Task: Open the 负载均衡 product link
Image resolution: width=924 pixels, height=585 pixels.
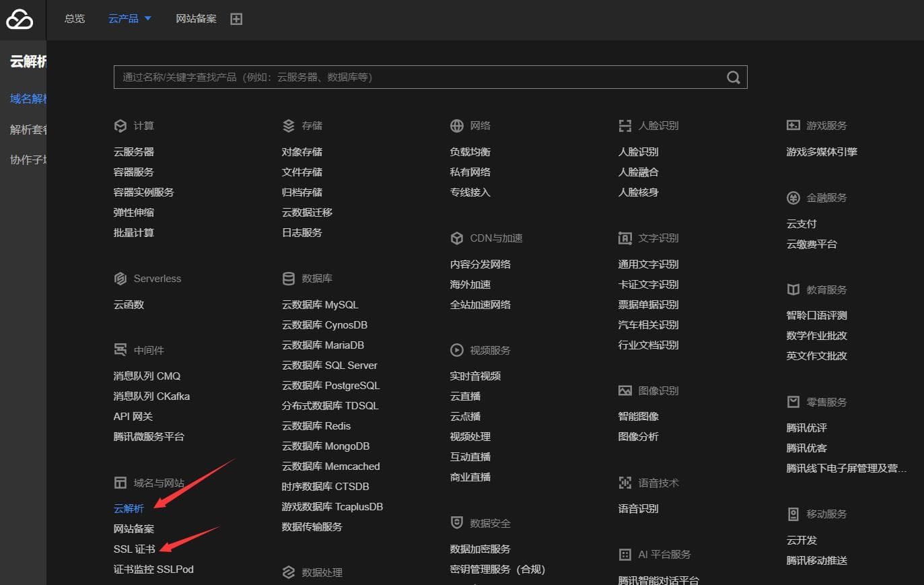Action: pos(470,152)
